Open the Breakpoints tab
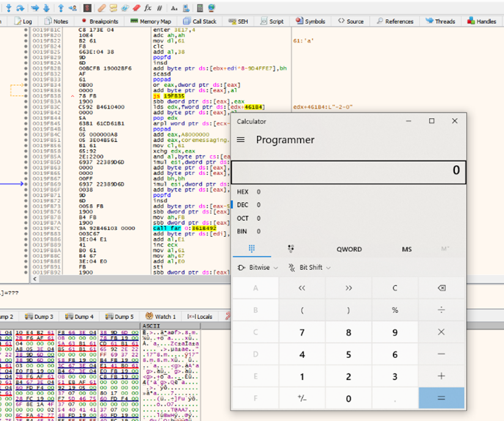This screenshot has height=421, width=504. click(x=100, y=21)
